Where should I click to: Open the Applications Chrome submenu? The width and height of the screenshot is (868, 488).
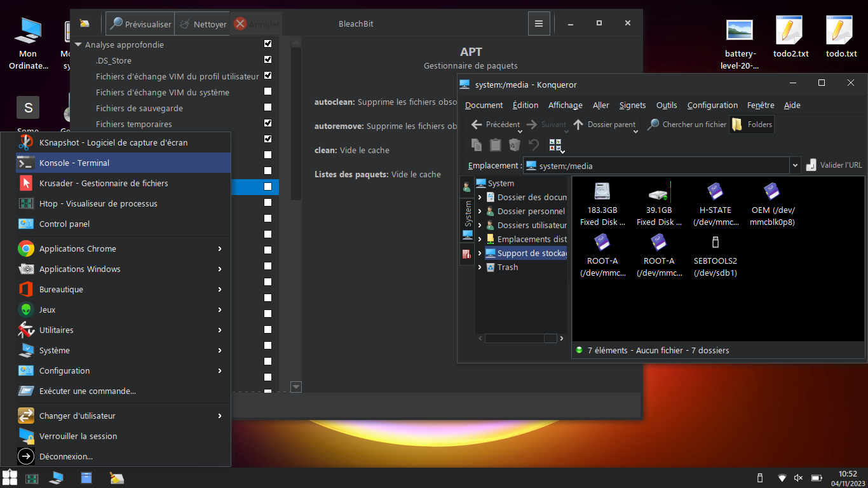(x=123, y=248)
